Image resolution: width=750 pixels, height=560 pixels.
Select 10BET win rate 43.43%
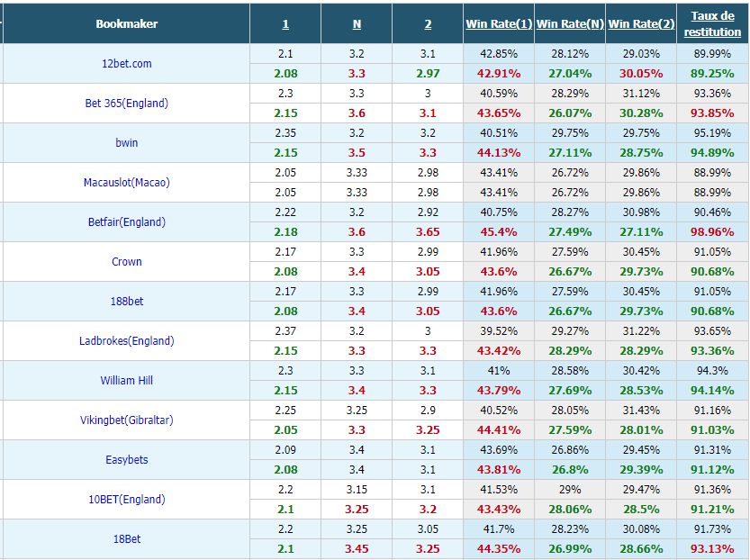coord(499,510)
